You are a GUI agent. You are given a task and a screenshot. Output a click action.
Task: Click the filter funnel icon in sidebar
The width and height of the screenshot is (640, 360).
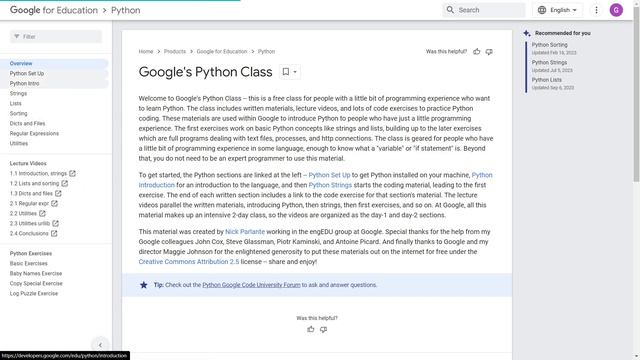pos(17,36)
